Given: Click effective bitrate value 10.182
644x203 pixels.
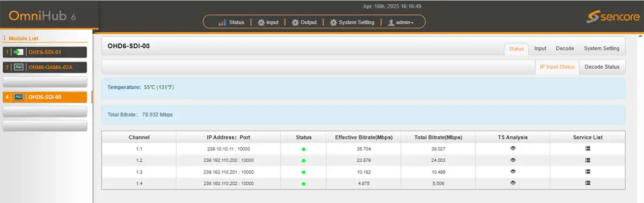Looking at the screenshot, I should pos(364,172).
